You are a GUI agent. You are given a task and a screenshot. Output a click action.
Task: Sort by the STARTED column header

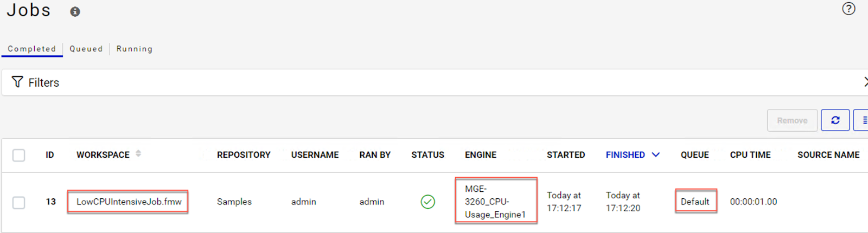566,155
